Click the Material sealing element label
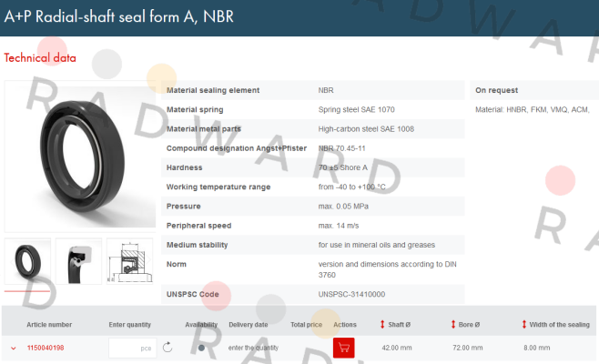Viewport: 599px width, 364px height. point(213,90)
